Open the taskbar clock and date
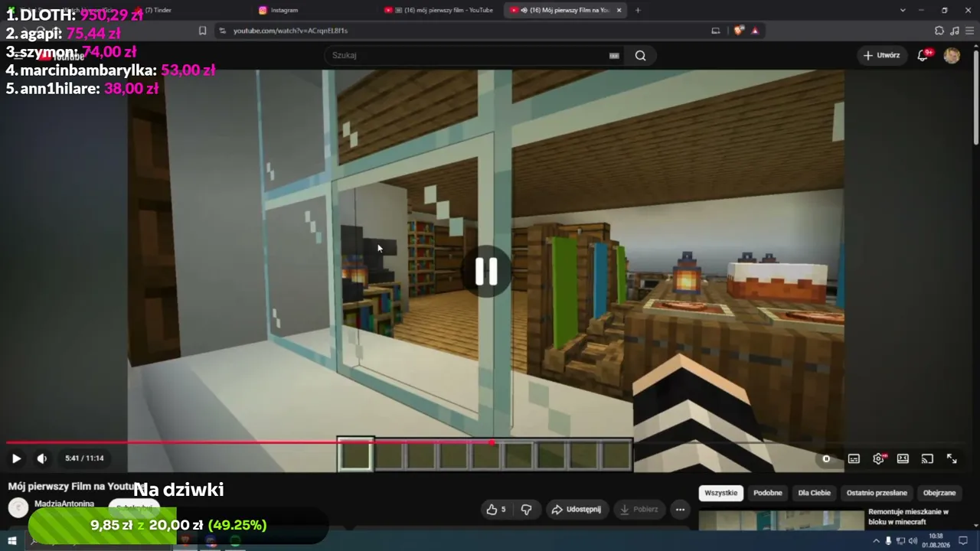Image resolution: width=980 pixels, height=551 pixels. pyautogui.click(x=936, y=541)
